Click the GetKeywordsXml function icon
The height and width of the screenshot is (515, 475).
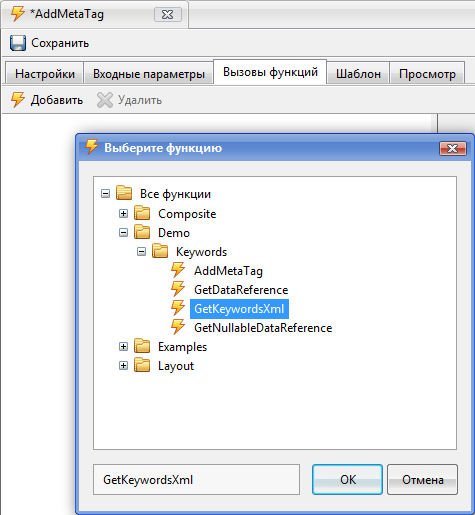click(x=178, y=308)
